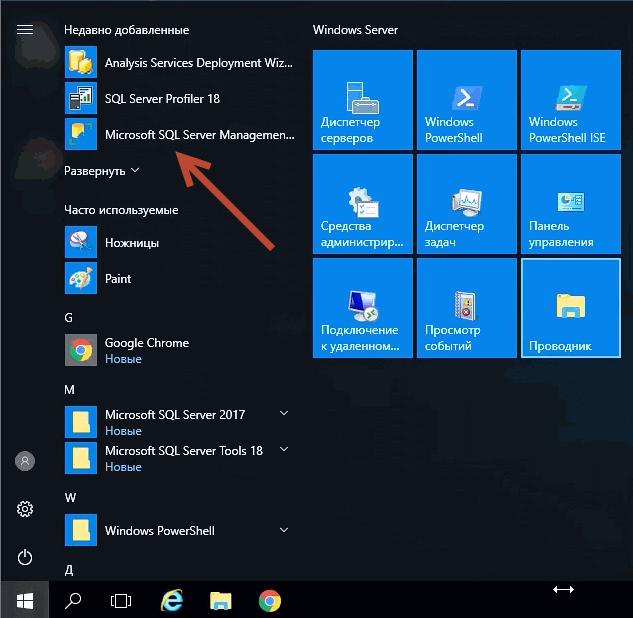This screenshot has width=633, height=618.
Task: Open the Ножницы snipping tool icon
Action: [81, 242]
